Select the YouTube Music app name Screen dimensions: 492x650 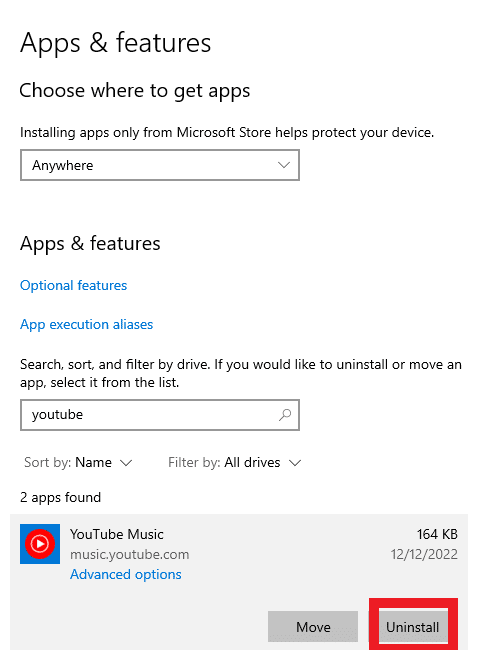116,534
